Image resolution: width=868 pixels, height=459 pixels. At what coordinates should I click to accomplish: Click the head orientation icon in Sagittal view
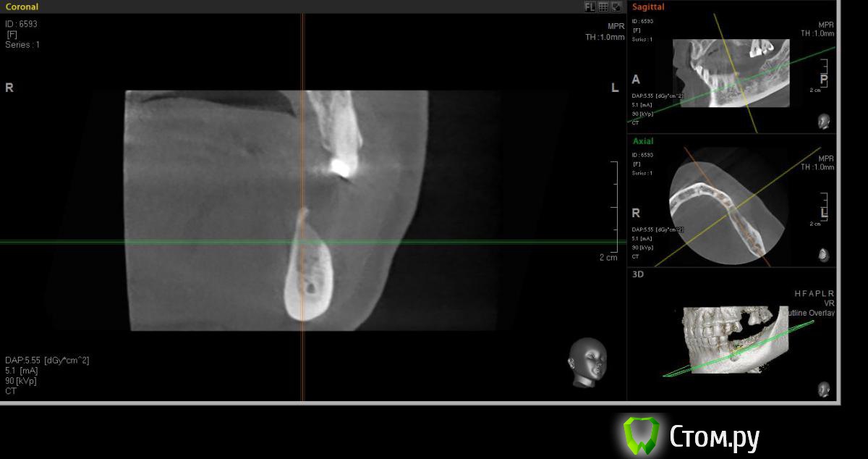824,121
